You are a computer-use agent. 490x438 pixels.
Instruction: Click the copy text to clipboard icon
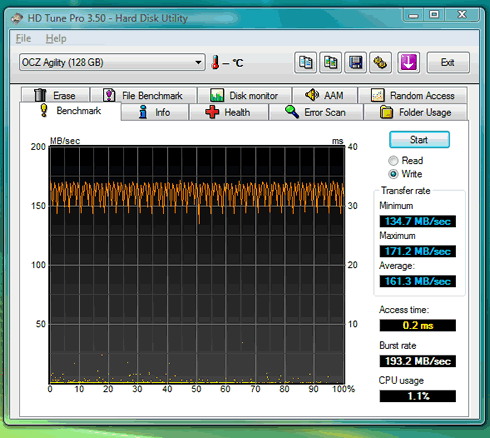coord(305,62)
